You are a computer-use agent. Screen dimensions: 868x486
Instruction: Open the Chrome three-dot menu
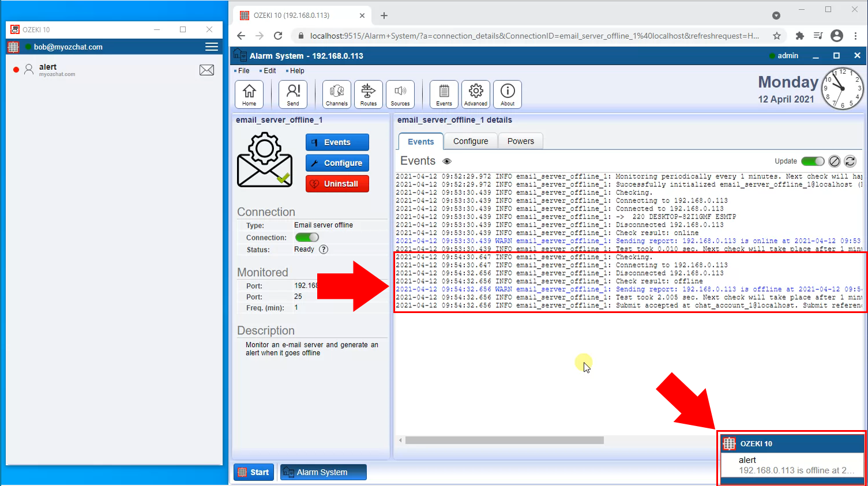click(856, 35)
